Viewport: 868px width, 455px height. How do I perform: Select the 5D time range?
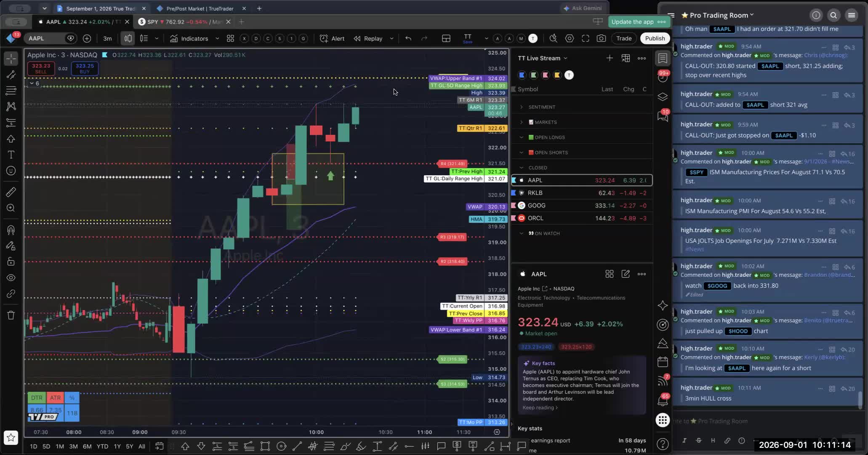[x=46, y=446]
